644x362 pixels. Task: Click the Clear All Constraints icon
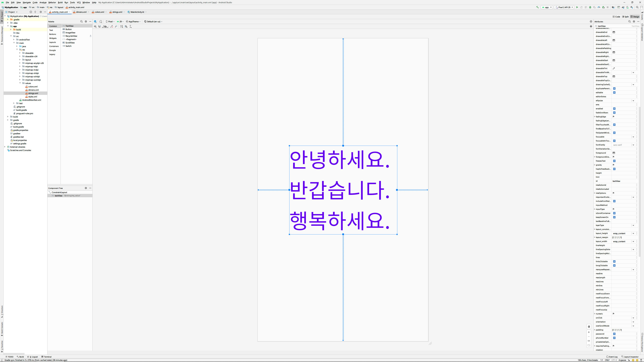pos(112,26)
